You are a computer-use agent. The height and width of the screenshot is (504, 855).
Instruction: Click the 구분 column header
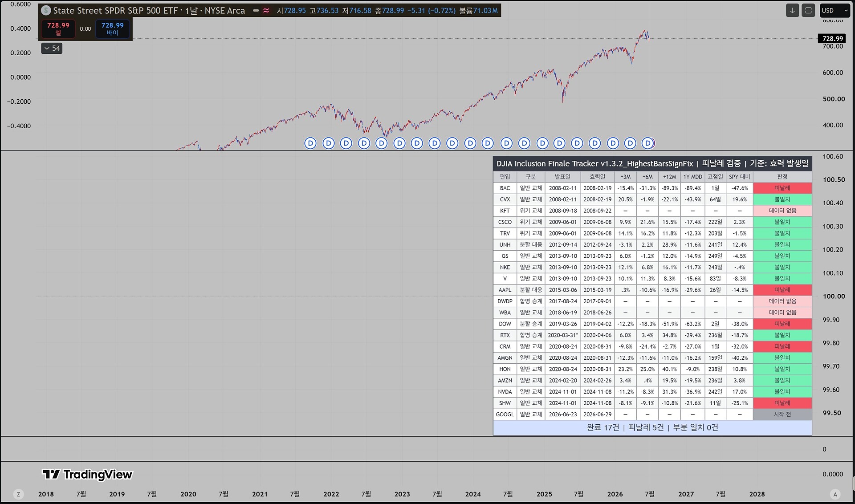(531, 177)
